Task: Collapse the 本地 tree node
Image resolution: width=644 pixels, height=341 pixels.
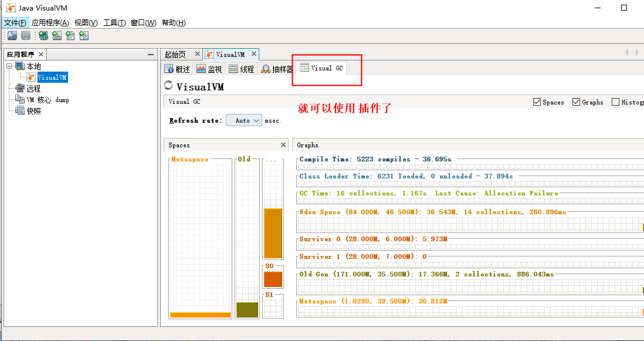Action: click(x=9, y=66)
